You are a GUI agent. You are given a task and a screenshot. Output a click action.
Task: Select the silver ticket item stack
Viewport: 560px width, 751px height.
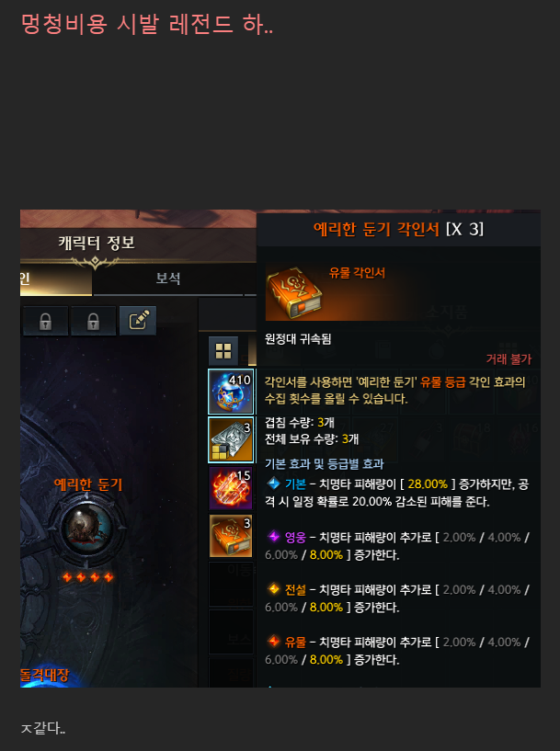[231, 439]
